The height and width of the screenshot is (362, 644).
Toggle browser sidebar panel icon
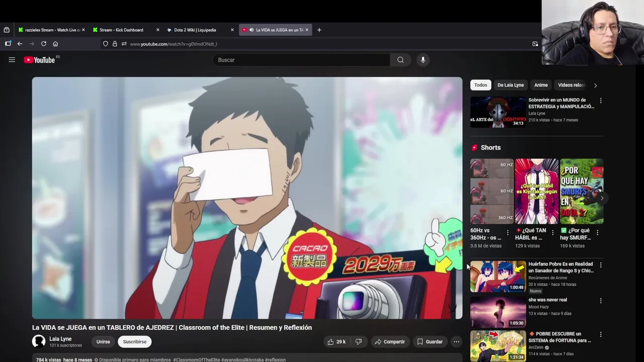tap(8, 44)
